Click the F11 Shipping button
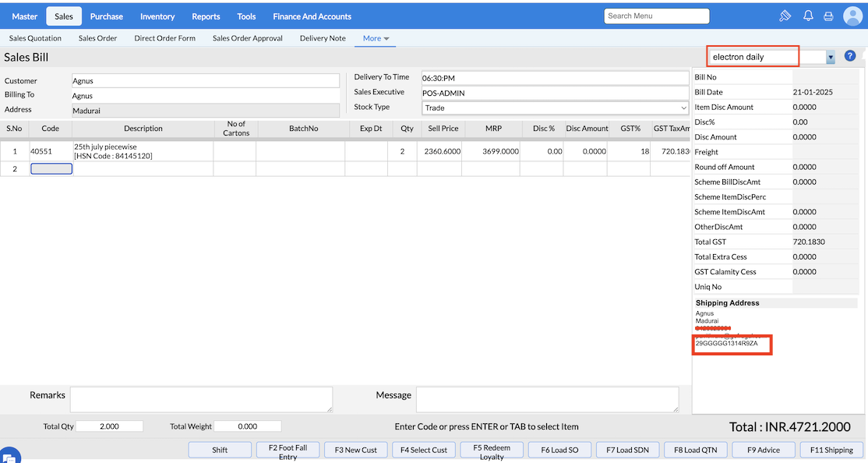This screenshot has width=868, height=463. click(x=831, y=450)
